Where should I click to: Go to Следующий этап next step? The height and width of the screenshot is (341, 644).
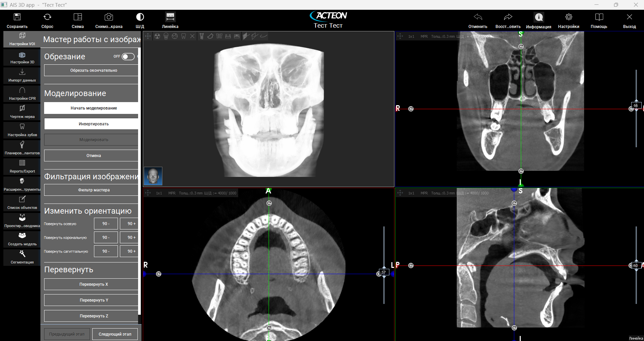(x=115, y=334)
